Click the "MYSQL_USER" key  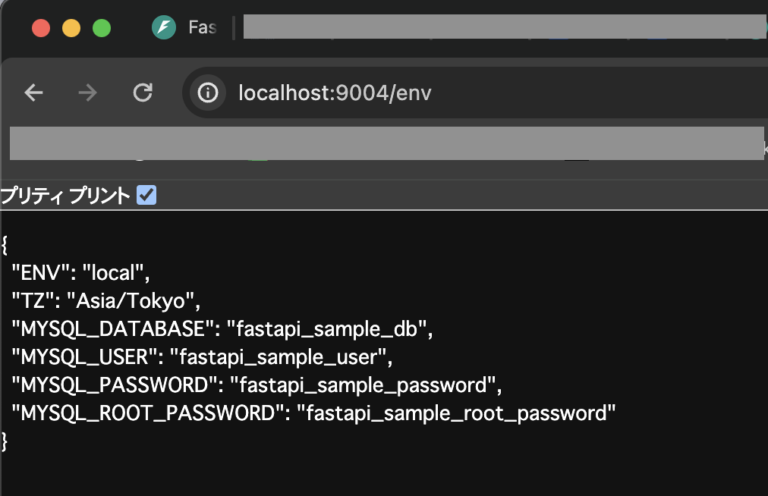(85, 356)
